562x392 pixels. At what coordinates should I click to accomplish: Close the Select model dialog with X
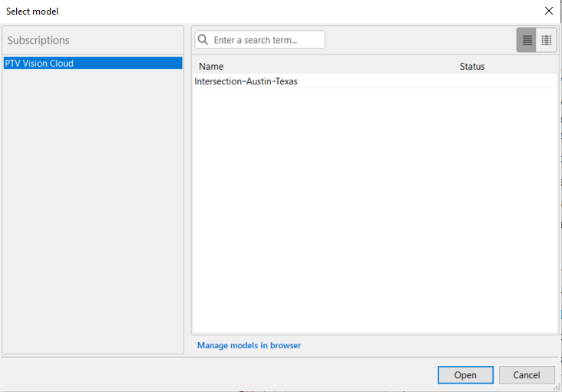(548, 11)
